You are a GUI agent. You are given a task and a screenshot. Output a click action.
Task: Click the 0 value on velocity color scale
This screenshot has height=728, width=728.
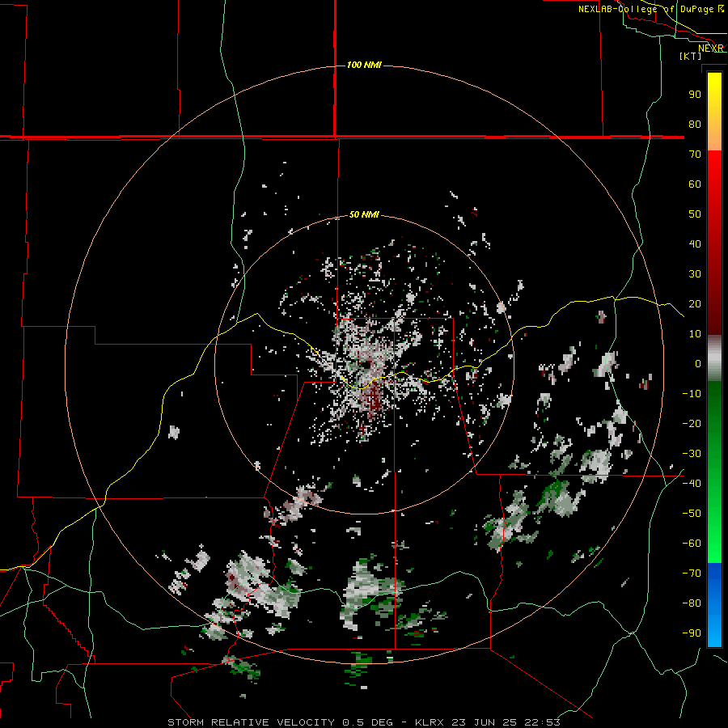[698, 364]
